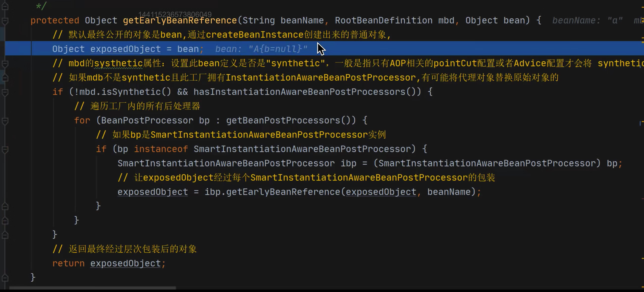
Task: Click 'beanName' argument in ibp.getEarlyBeanReference call
Action: click(449, 192)
